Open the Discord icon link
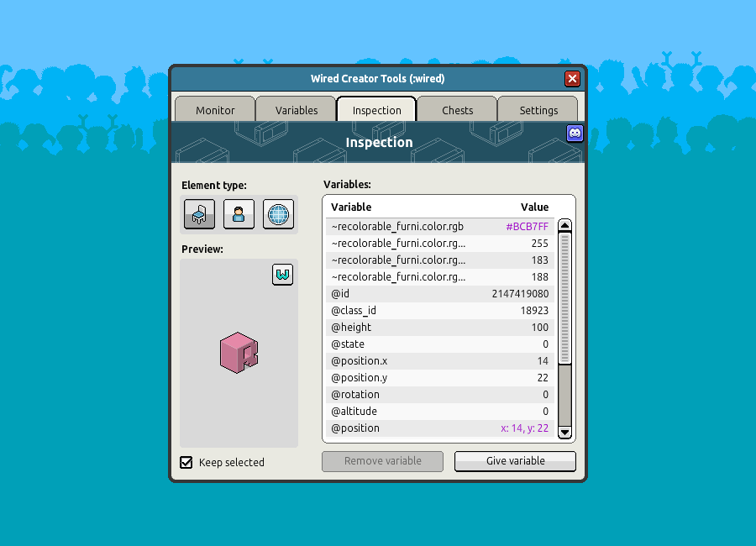 575,133
